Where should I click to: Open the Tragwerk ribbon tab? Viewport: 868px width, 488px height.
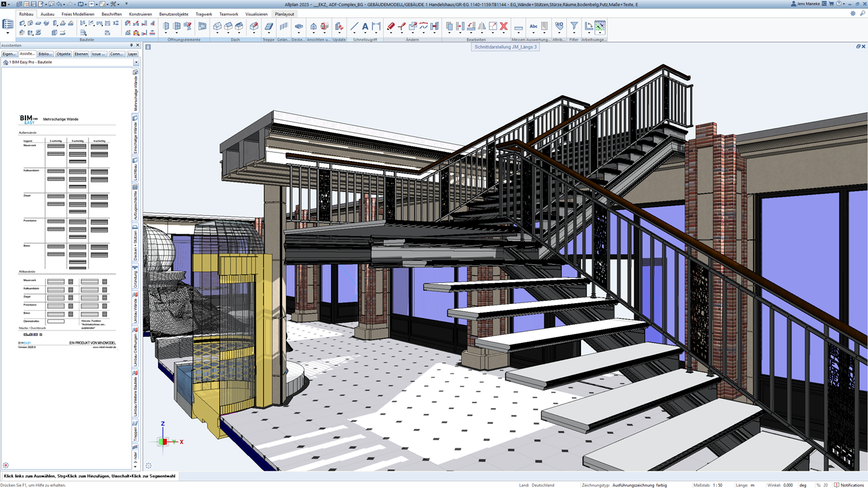[204, 14]
